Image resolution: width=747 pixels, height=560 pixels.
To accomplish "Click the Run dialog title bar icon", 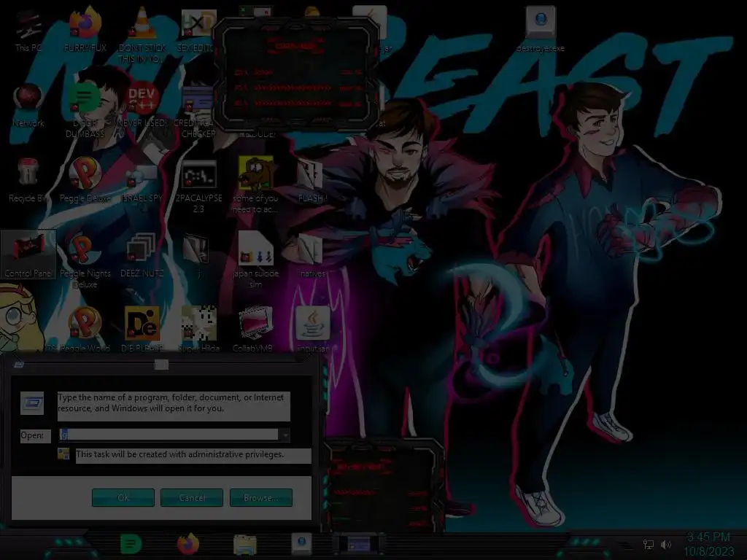I will [x=19, y=365].
